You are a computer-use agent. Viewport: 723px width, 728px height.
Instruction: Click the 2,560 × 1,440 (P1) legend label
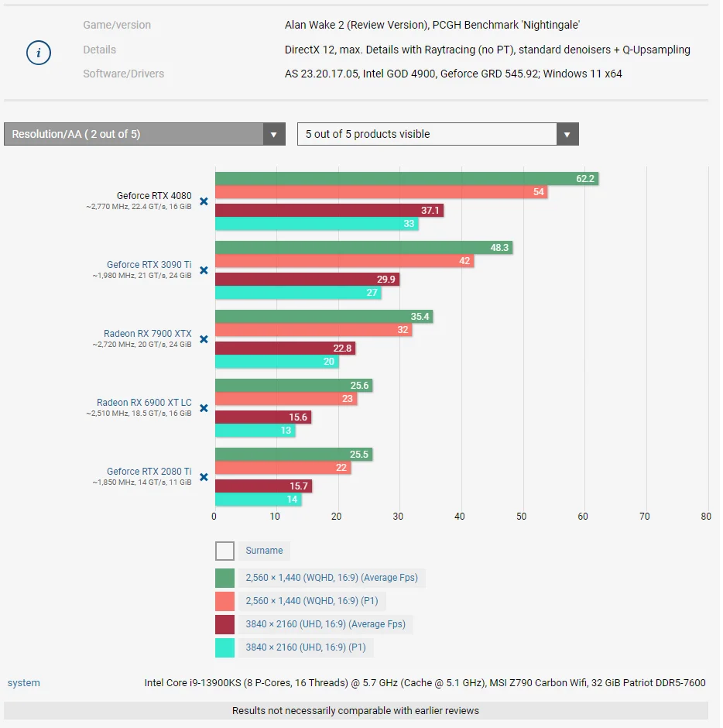(312, 601)
